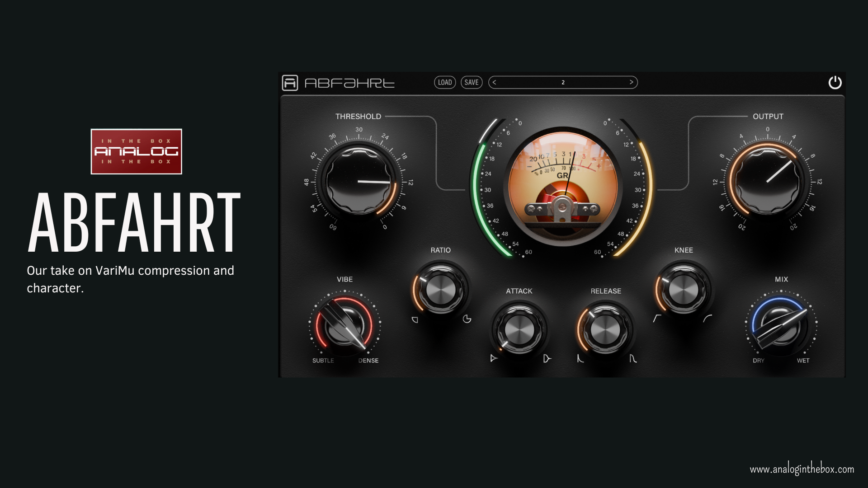This screenshot has width=868, height=488.
Task: Open the www.analoginthebox.com link
Action: (802, 469)
